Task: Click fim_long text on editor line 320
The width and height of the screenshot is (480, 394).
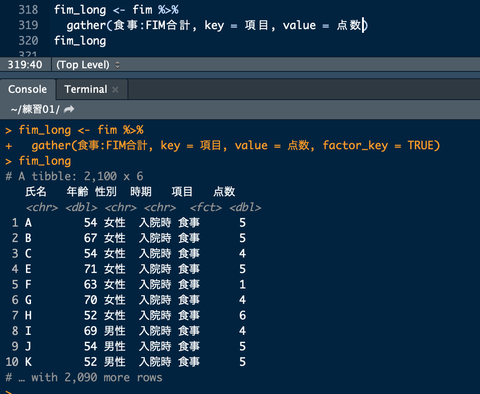Action: tap(80, 41)
